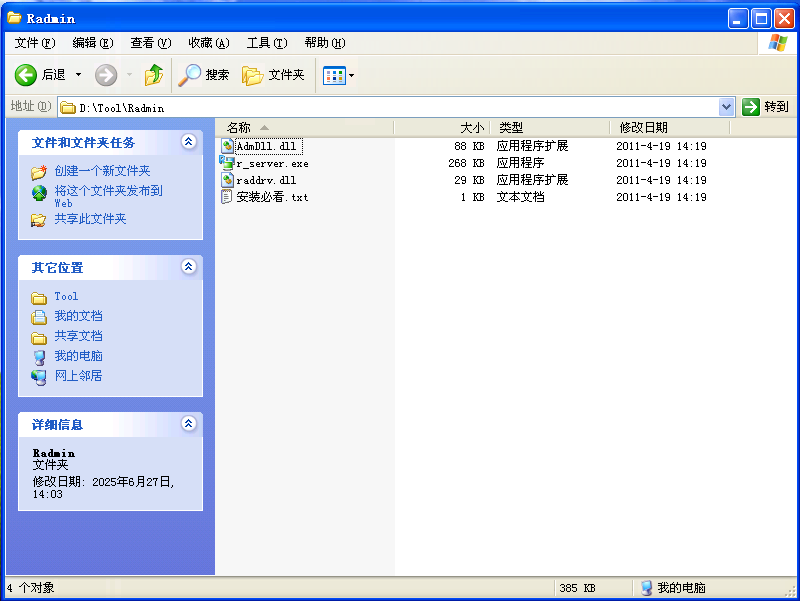Click the 创建一个新文件夹 link
The width and height of the screenshot is (800, 601).
coord(103,171)
